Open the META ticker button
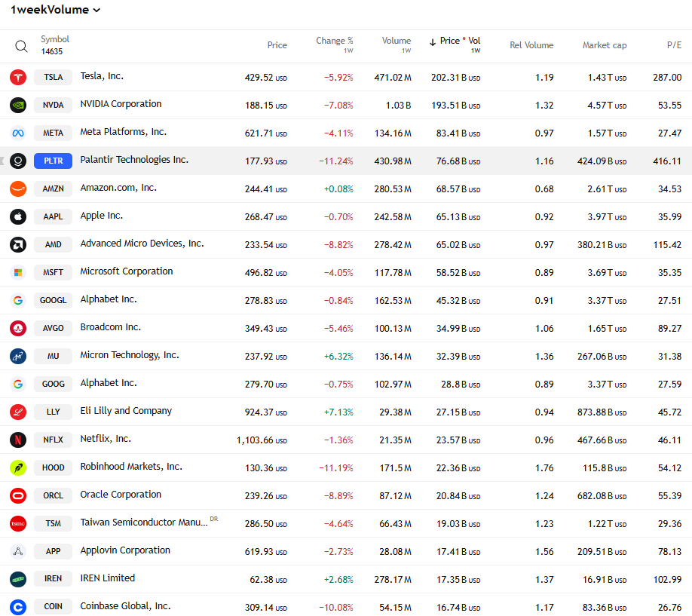 [53, 133]
